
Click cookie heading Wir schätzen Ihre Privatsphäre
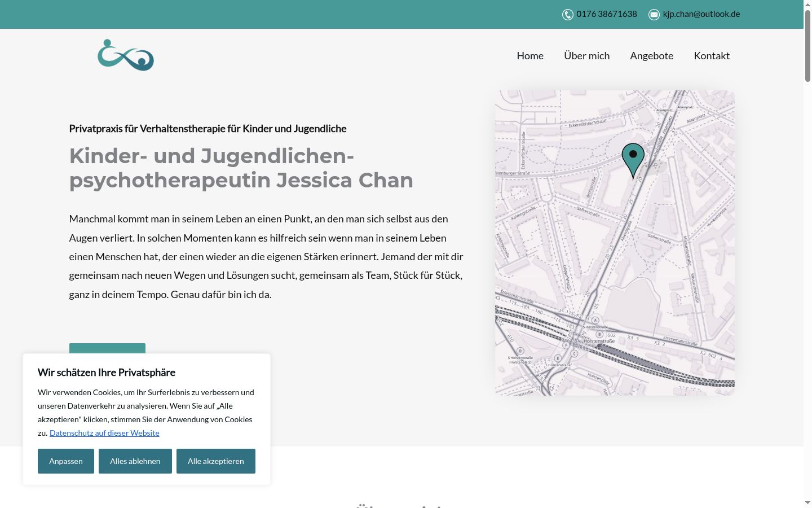click(107, 373)
